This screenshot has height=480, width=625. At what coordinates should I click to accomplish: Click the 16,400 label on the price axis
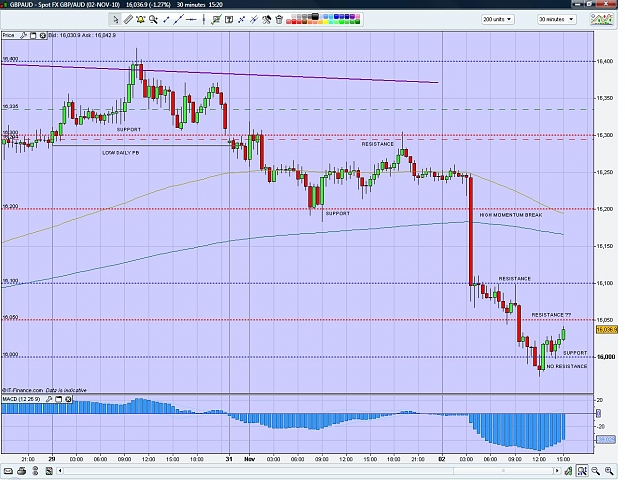tap(605, 61)
